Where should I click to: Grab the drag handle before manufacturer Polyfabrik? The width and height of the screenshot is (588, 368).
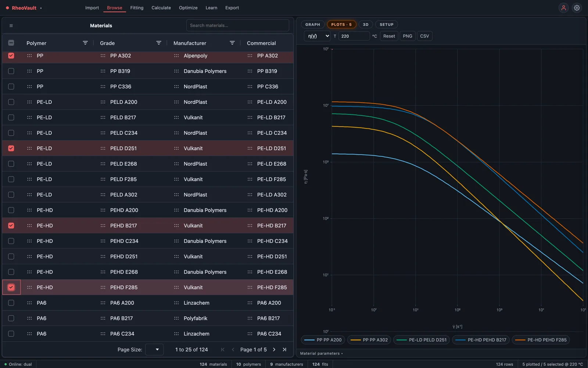(x=176, y=318)
